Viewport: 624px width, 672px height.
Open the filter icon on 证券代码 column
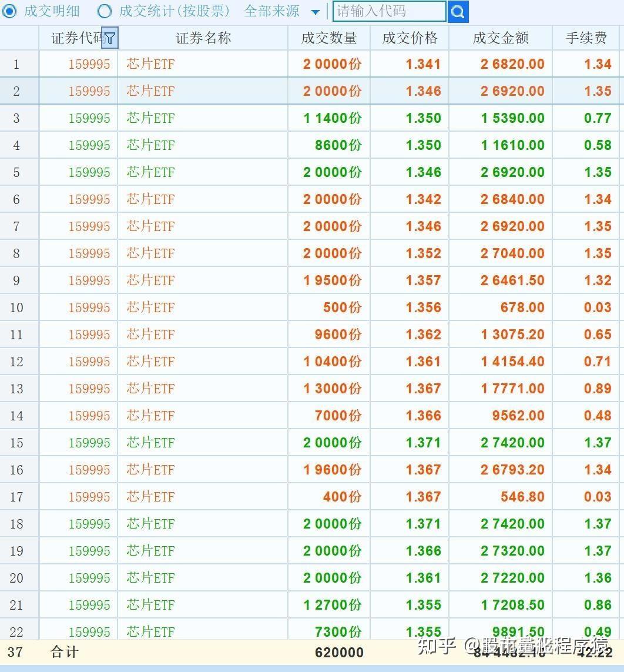click(x=110, y=38)
